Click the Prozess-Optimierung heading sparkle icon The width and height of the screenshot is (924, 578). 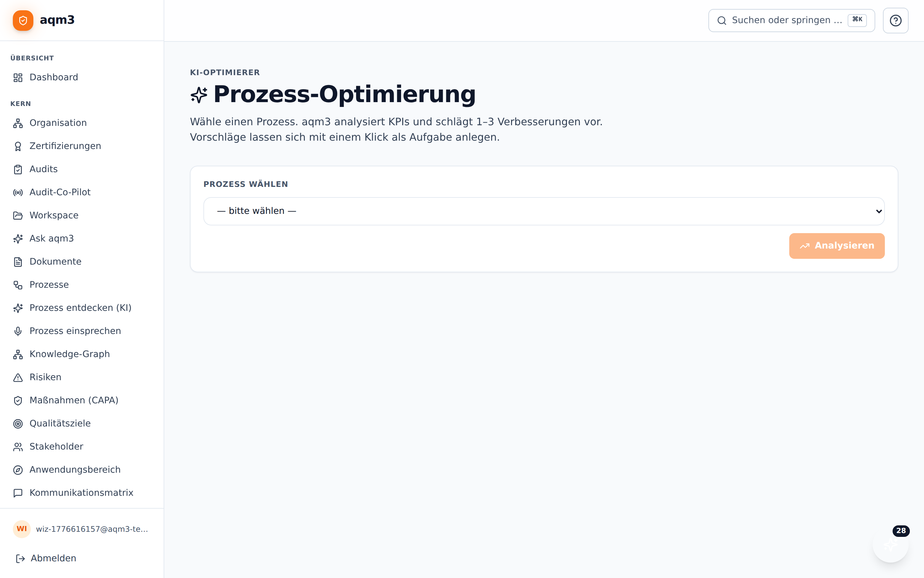[x=199, y=95]
